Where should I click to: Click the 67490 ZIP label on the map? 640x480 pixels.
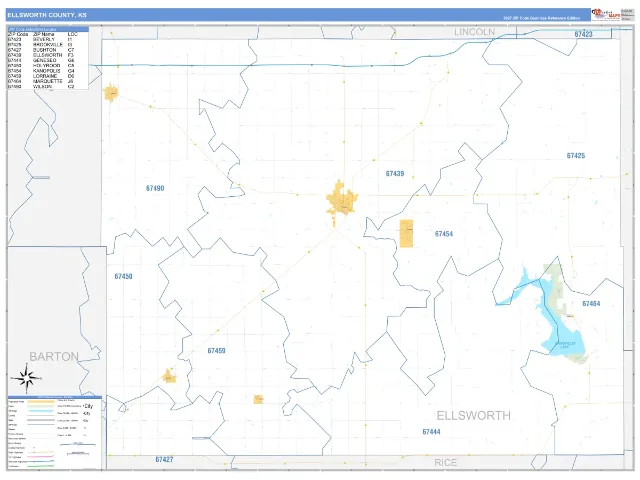coord(155,188)
